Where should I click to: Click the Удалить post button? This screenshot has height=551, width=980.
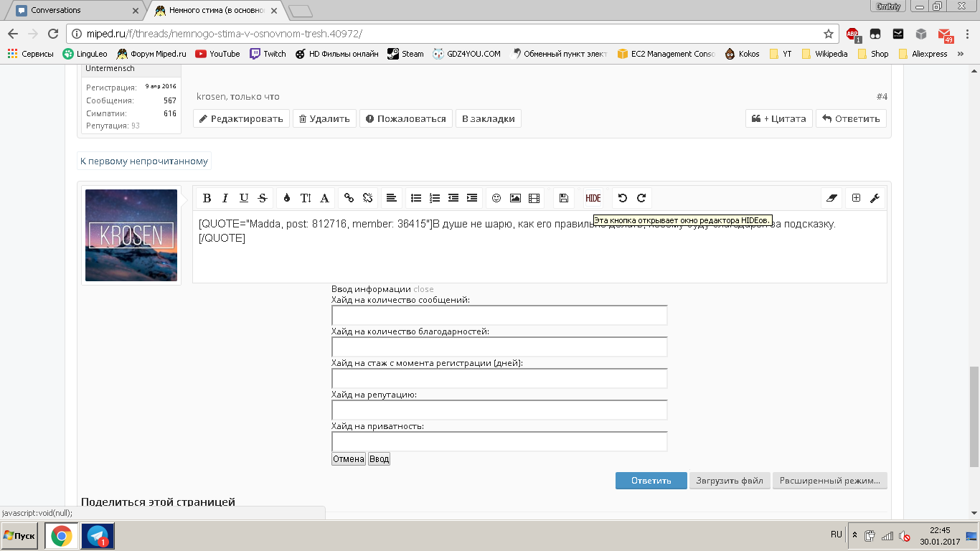pos(324,118)
